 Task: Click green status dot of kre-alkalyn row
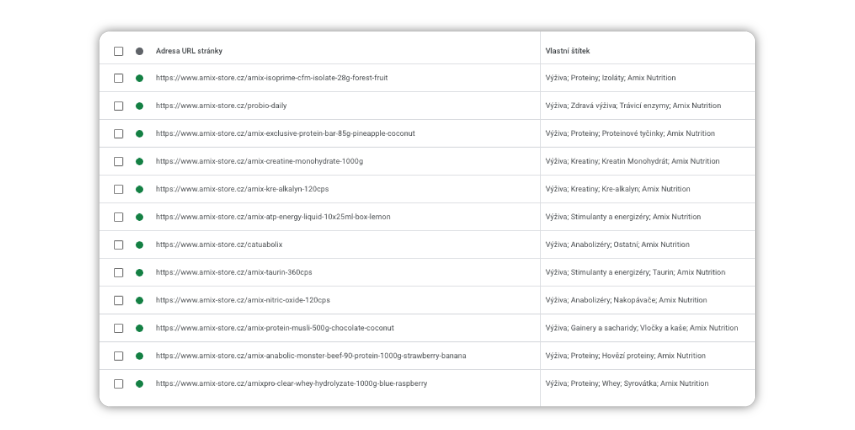(x=140, y=189)
